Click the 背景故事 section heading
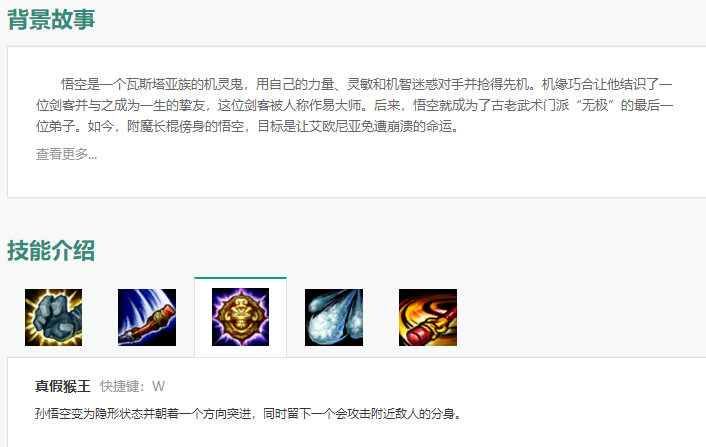The image size is (706, 447). (x=51, y=20)
